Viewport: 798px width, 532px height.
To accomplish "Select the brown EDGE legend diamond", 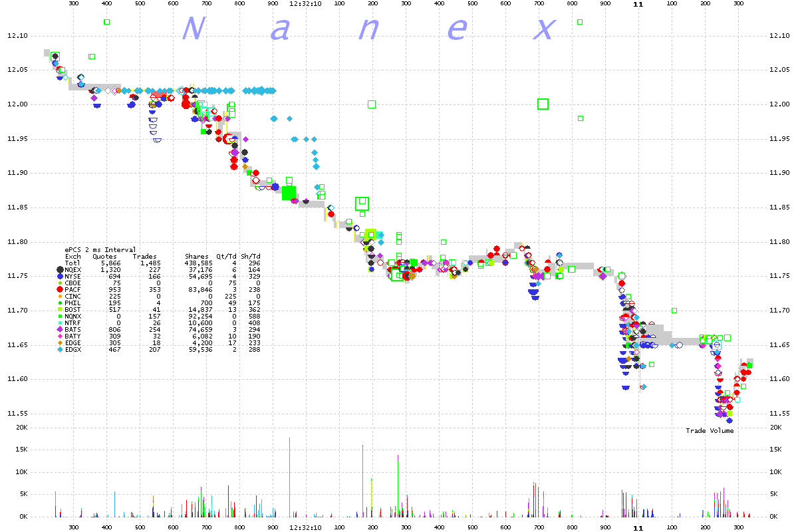I will 61,342.
